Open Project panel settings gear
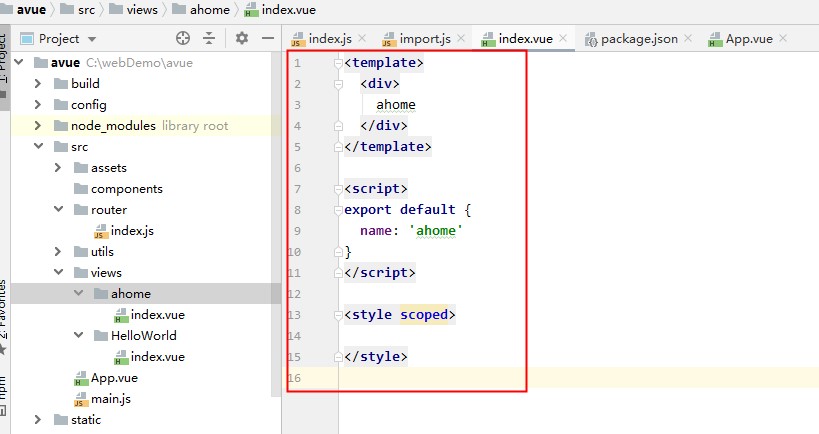The image size is (819, 434). coord(241,38)
